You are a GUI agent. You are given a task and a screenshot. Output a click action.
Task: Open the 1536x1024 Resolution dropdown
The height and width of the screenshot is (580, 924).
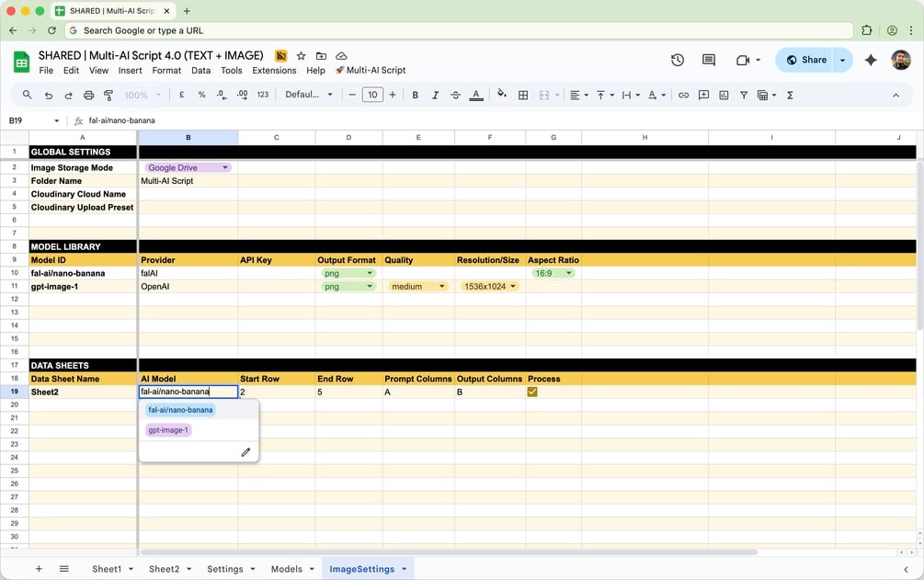[490, 287]
